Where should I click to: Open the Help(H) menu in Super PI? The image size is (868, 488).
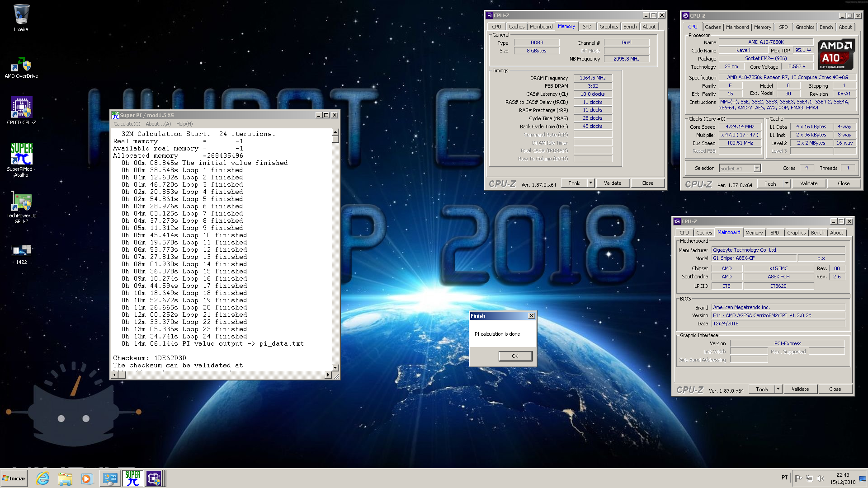point(184,124)
